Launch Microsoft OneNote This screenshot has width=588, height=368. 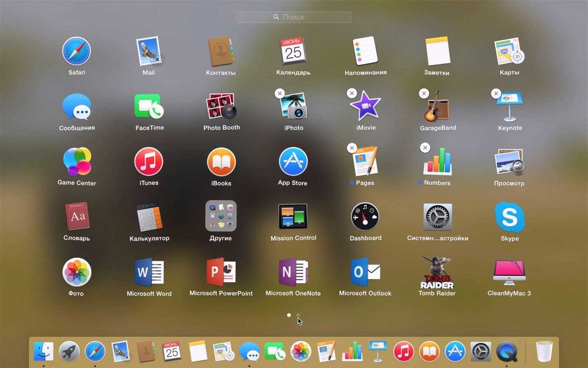click(293, 272)
